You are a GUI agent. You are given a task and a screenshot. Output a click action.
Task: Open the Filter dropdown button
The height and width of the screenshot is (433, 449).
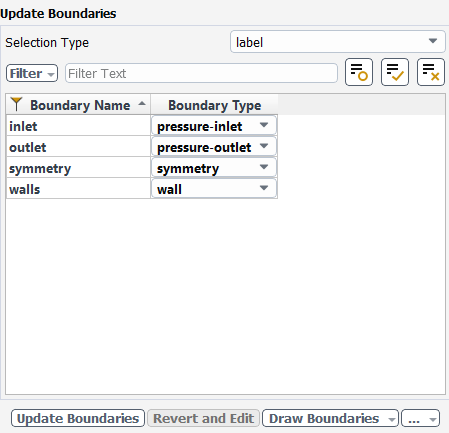pos(32,73)
